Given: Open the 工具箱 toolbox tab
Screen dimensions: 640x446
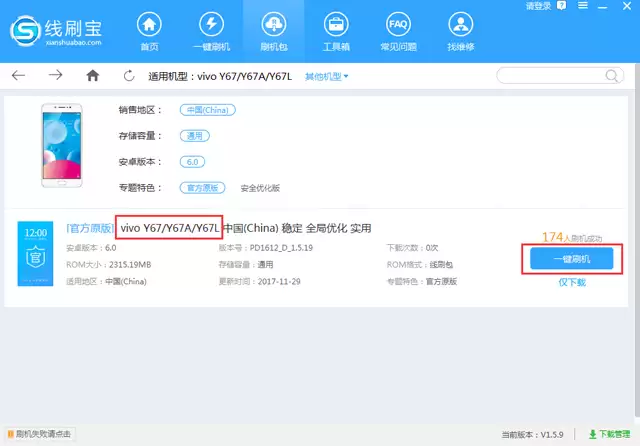Looking at the screenshot, I should click(x=336, y=31).
